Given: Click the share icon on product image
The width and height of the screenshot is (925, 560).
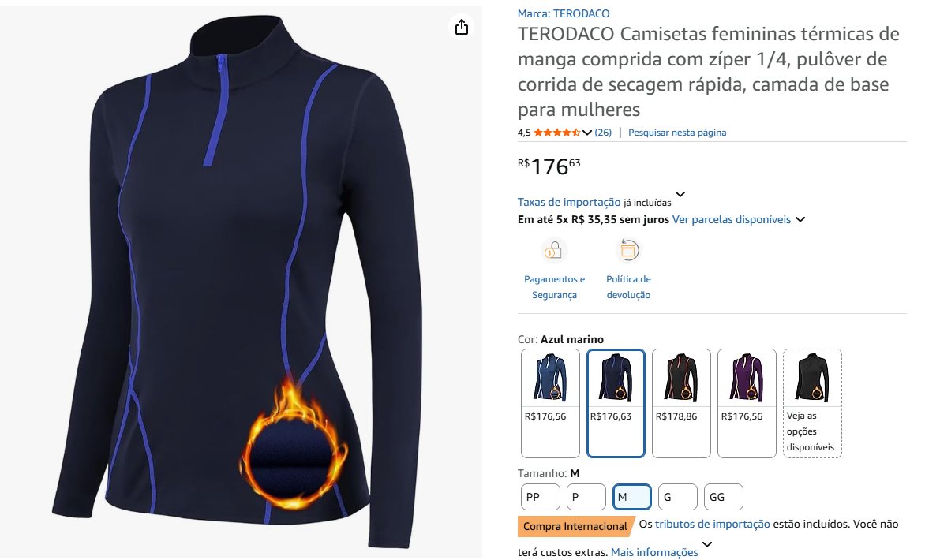Looking at the screenshot, I should pos(462,27).
